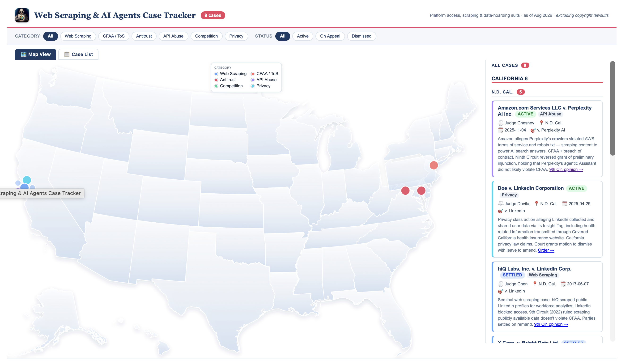621x364 pixels.
Task: Click the calendar icon beside 2025-11-04
Action: 501,130
